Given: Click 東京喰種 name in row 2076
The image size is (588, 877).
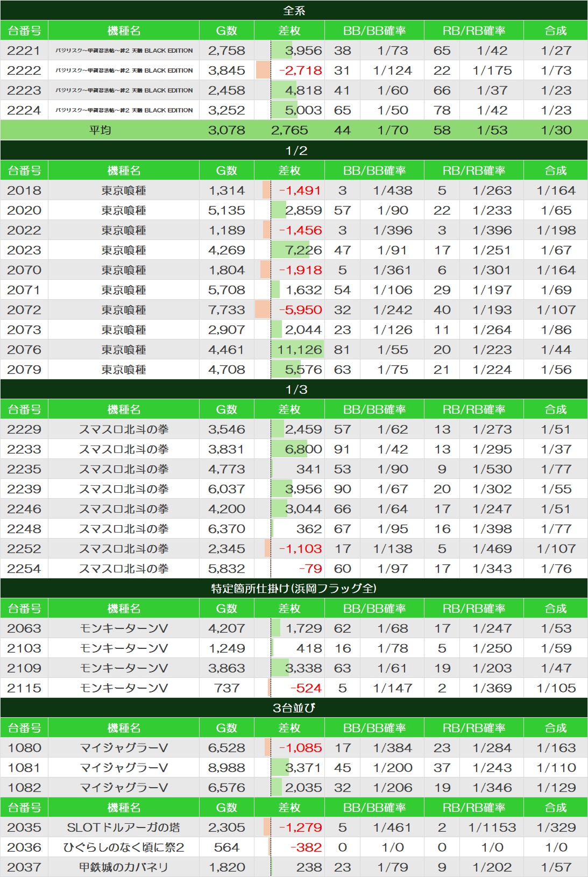Looking at the screenshot, I should [124, 350].
